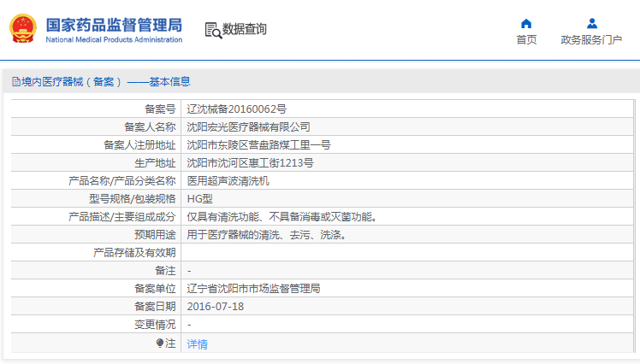Click 国家药品监督管理局 site title
The image size is (640, 364).
[x=114, y=25]
